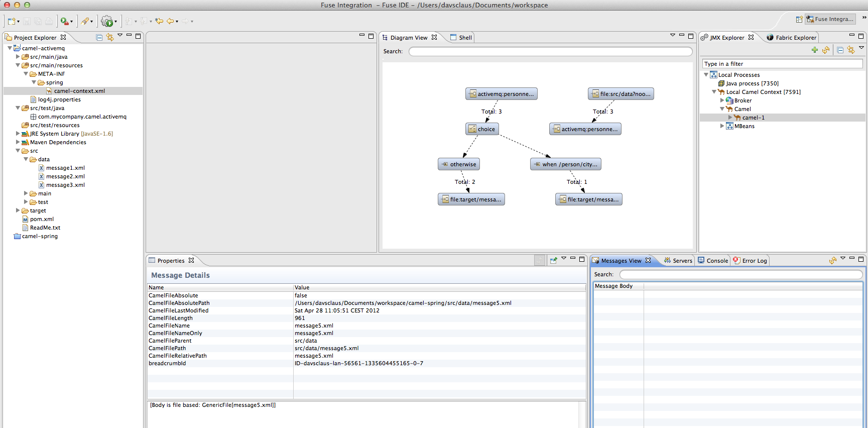Select the otherwise node in the diagram
868x428 pixels.
click(459, 164)
